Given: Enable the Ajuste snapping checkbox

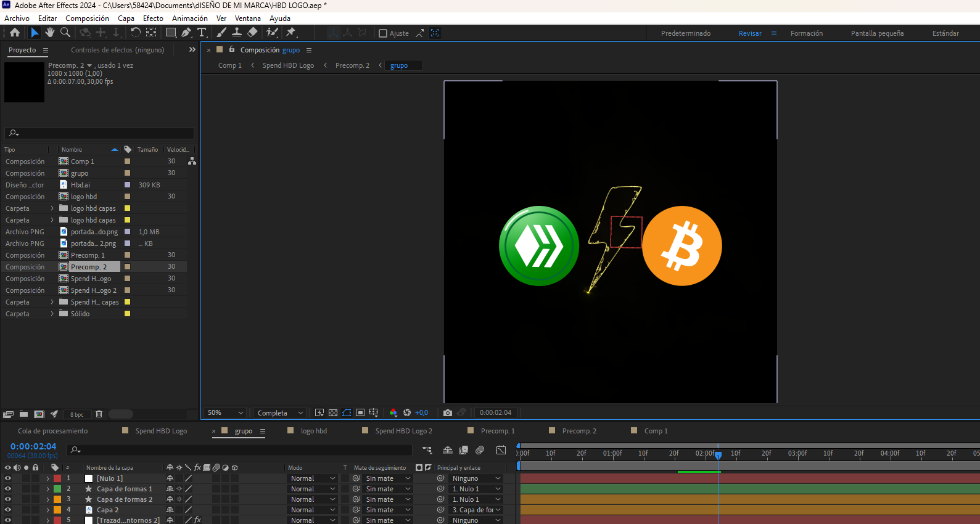Looking at the screenshot, I should coord(383,33).
